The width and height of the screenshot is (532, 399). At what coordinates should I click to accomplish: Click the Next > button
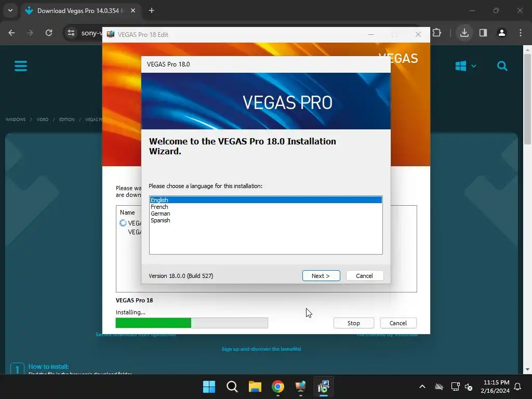point(321,276)
